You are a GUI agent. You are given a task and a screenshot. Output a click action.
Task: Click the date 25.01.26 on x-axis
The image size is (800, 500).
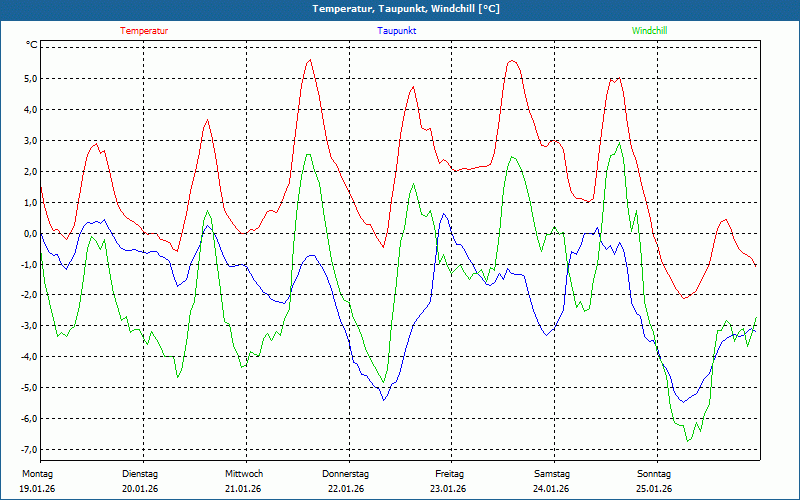pos(655,489)
